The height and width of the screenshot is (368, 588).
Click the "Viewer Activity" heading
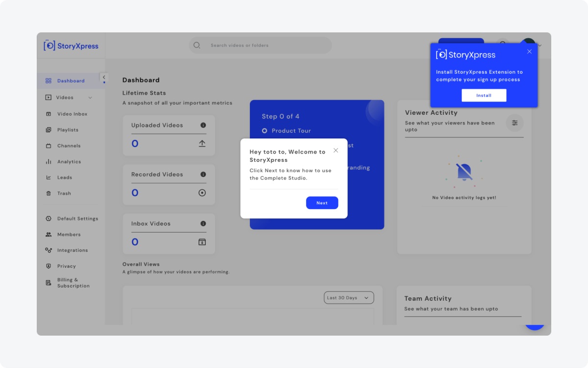click(x=431, y=112)
